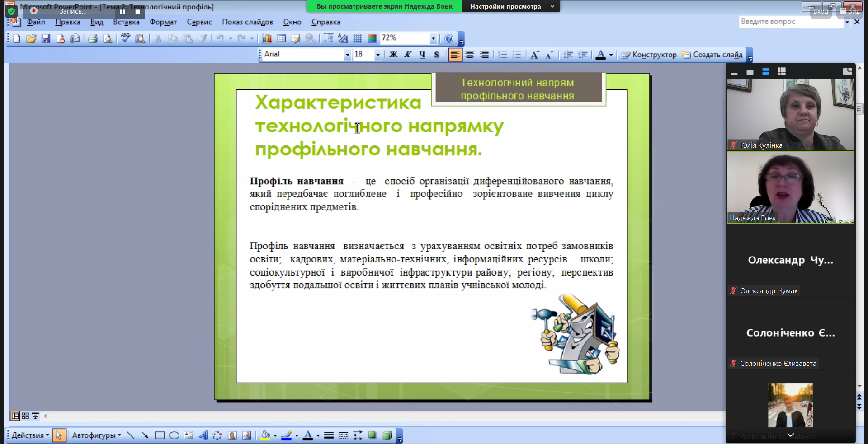Choose the arrow style icon
Viewport: 868px width, 444px height.
click(x=358, y=435)
